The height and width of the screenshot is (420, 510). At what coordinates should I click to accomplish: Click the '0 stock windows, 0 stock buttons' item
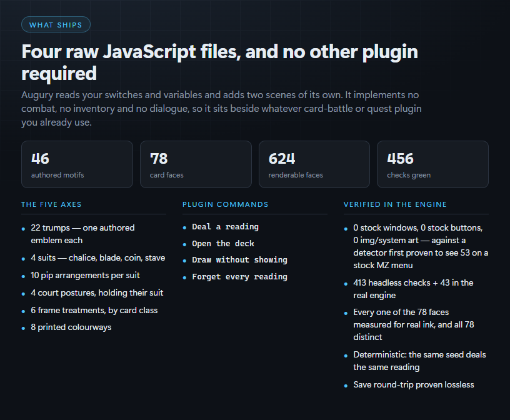pos(421,247)
